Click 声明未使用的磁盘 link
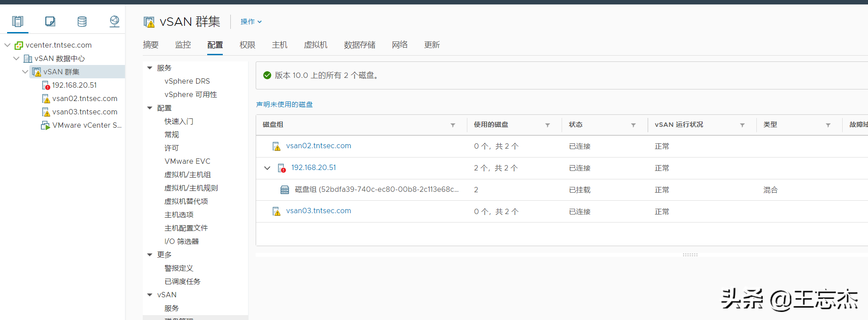This screenshot has height=320, width=868. click(x=285, y=104)
